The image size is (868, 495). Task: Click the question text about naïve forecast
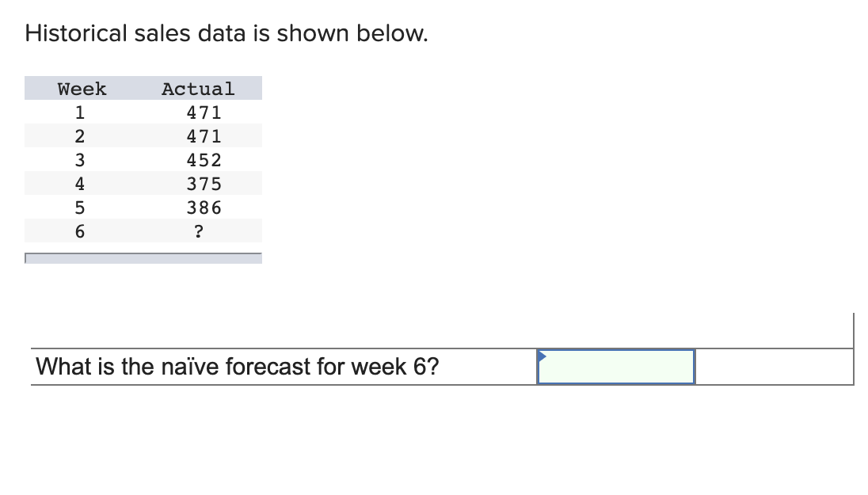236,367
